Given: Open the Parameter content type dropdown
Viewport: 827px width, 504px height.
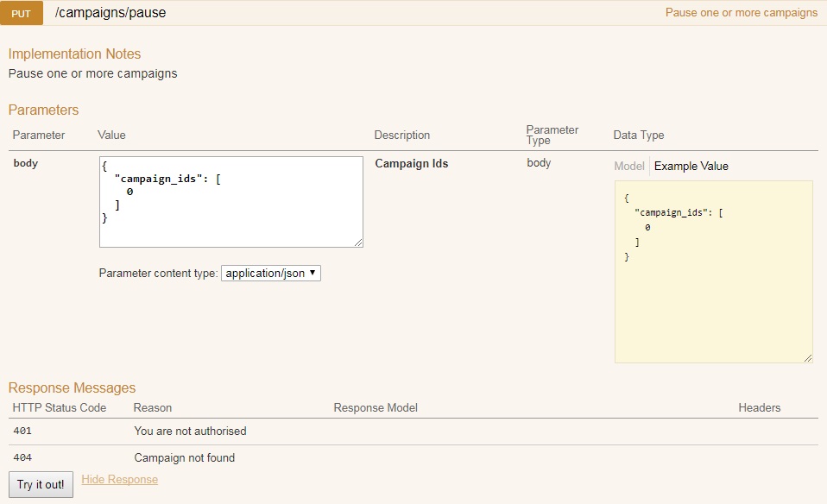Looking at the screenshot, I should pos(271,273).
